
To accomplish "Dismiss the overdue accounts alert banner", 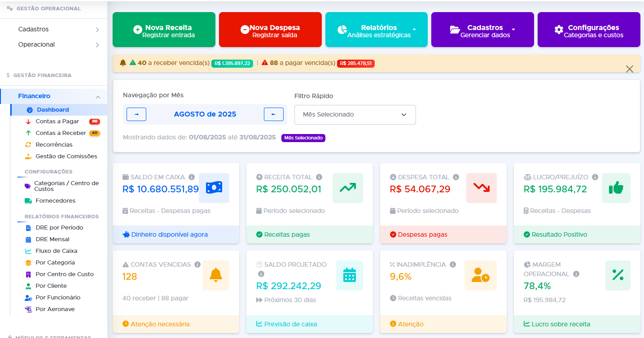I will tap(630, 69).
